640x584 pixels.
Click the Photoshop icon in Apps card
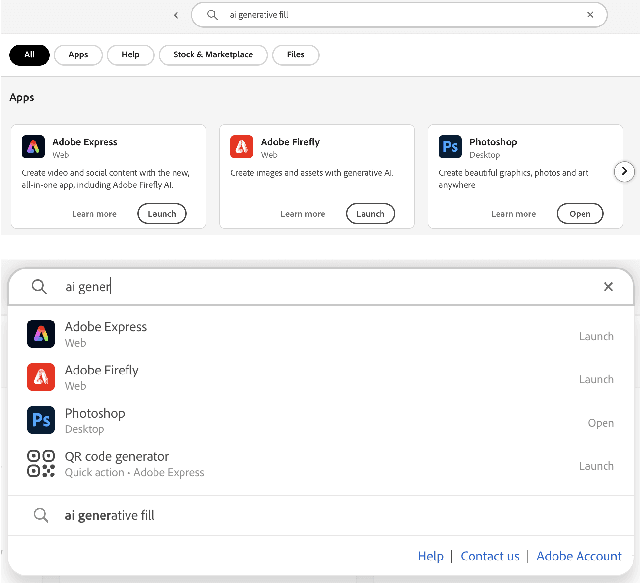click(449, 148)
